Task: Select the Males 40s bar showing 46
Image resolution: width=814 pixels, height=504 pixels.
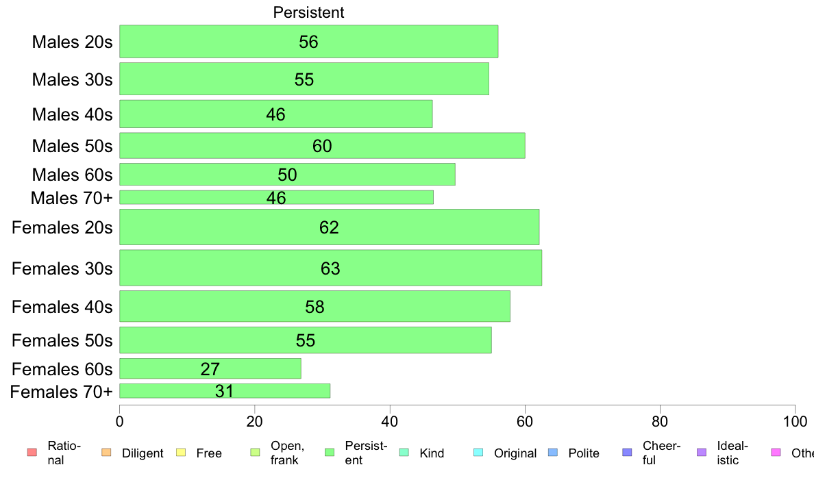Action: click(x=275, y=114)
